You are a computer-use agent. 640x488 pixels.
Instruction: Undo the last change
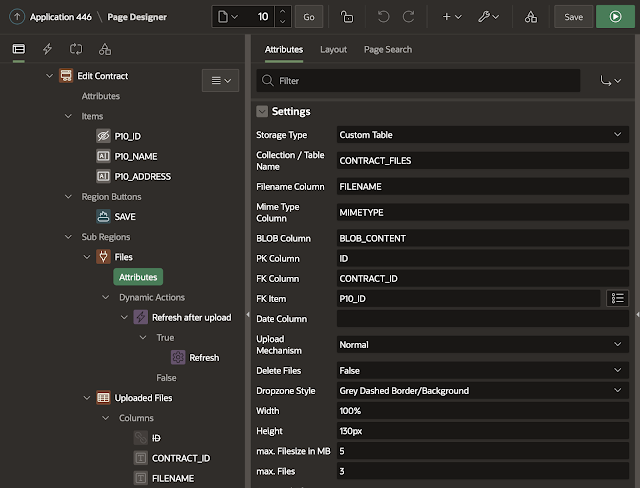(x=383, y=17)
